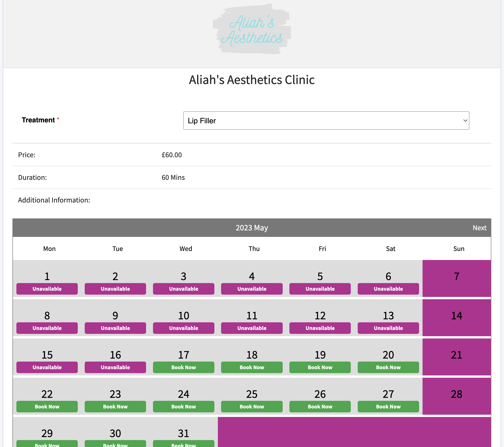
Task: Book an appointment on May 31
Action: 183,444
